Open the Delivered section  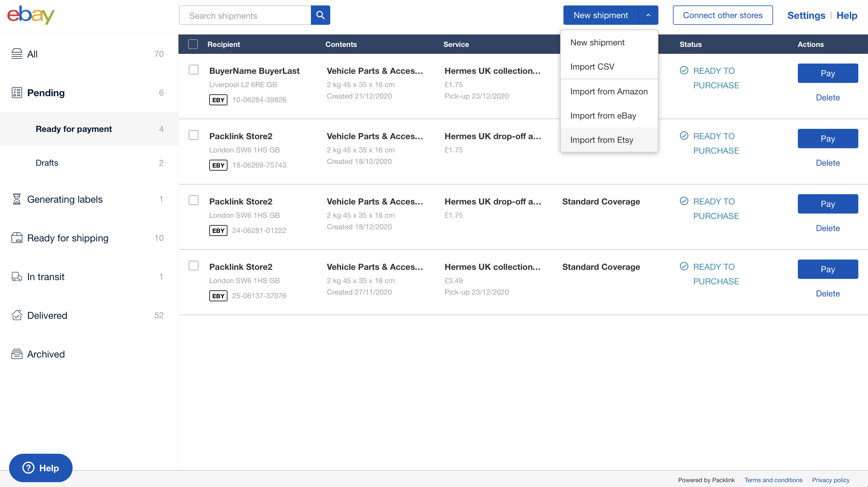click(89, 315)
